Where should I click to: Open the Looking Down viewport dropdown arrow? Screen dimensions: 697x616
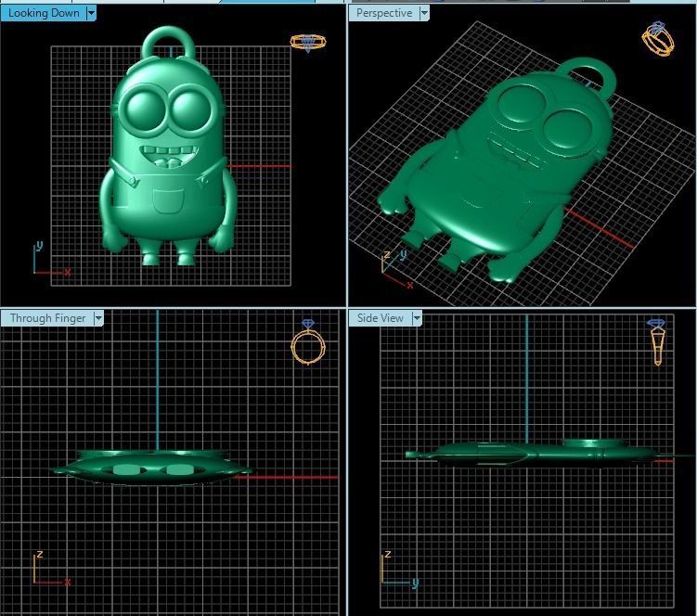click(x=91, y=13)
